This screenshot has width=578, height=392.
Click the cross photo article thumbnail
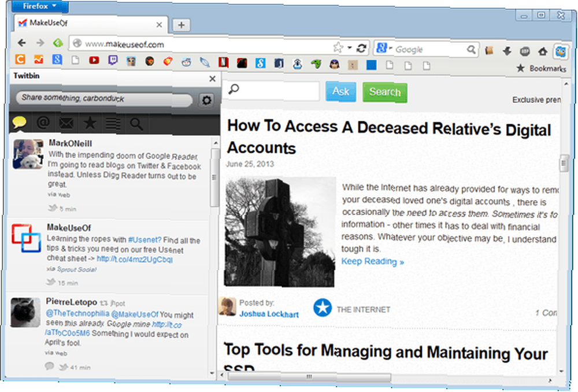tap(280, 232)
